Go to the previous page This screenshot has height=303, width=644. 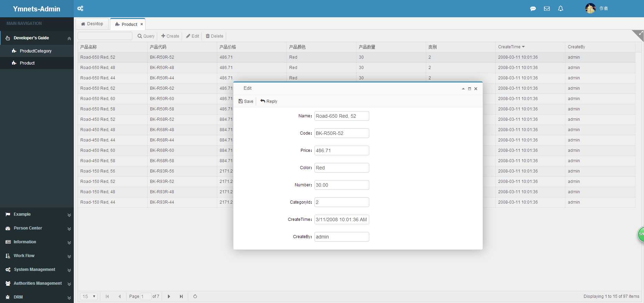[x=120, y=296]
